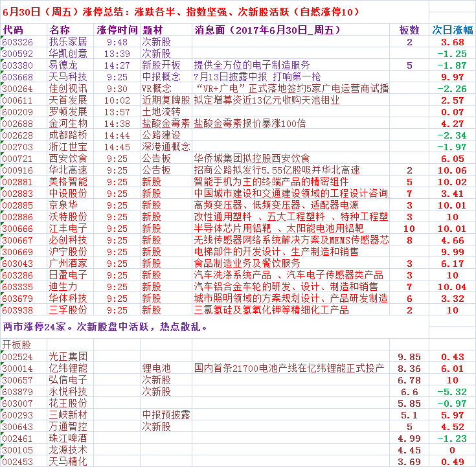Image resolution: width=476 pixels, height=467 pixels.
Task: Click the 近期复牌股 theme cell
Action: tap(166, 100)
